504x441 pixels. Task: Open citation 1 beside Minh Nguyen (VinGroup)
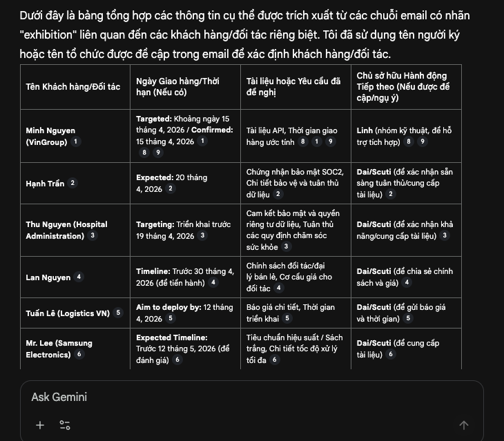pyautogui.click(x=76, y=141)
